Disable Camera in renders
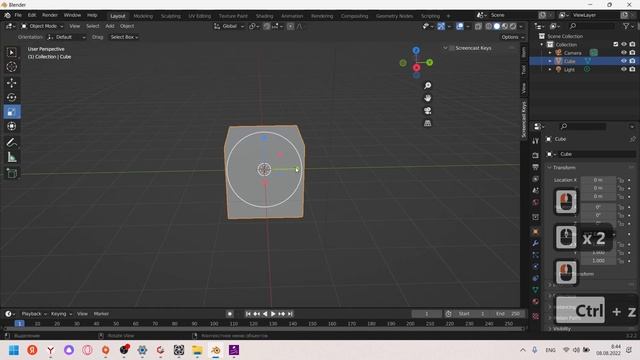This screenshot has height=360, width=640. (632, 53)
